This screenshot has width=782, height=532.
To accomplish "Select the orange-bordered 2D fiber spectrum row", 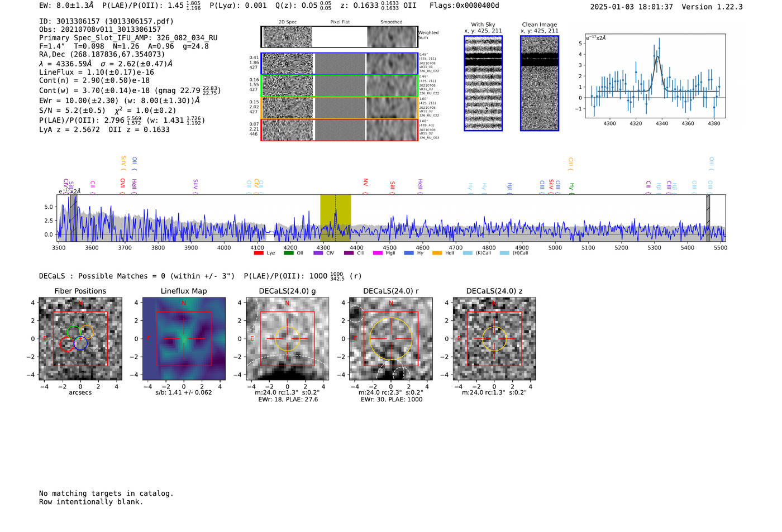I will [x=340, y=108].
